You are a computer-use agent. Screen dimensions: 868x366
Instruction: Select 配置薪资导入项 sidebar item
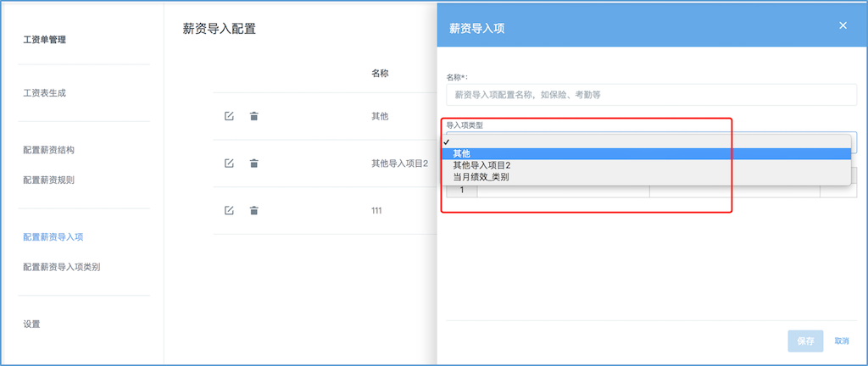53,237
